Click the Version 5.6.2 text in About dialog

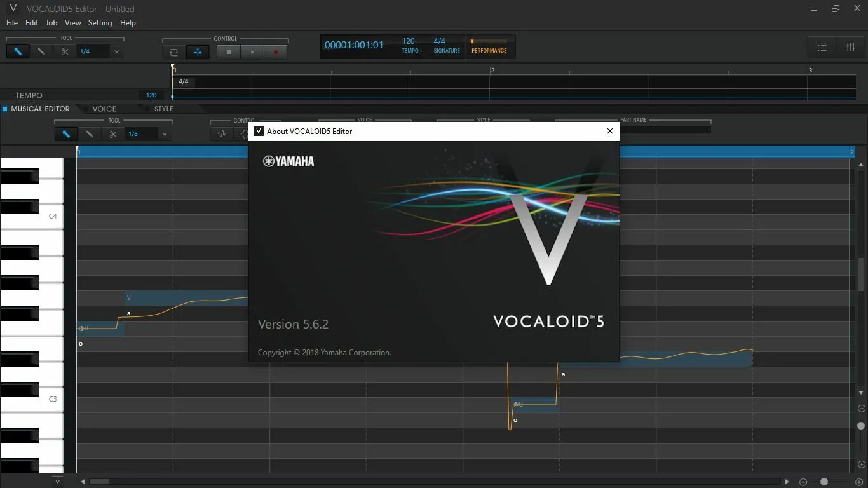293,324
